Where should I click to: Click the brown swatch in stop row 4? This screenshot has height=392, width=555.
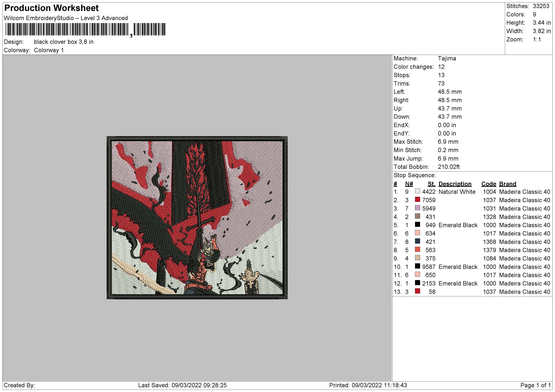(417, 216)
